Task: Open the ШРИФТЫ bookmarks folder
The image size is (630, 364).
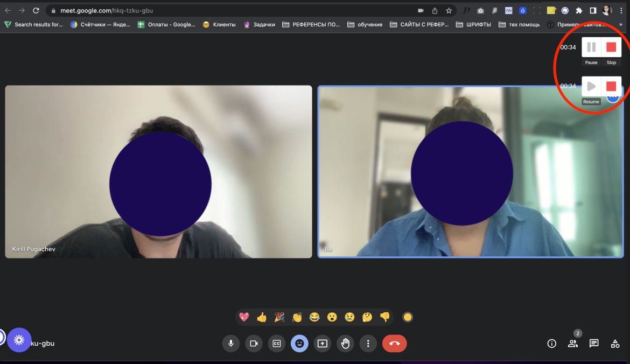Action: (474, 24)
